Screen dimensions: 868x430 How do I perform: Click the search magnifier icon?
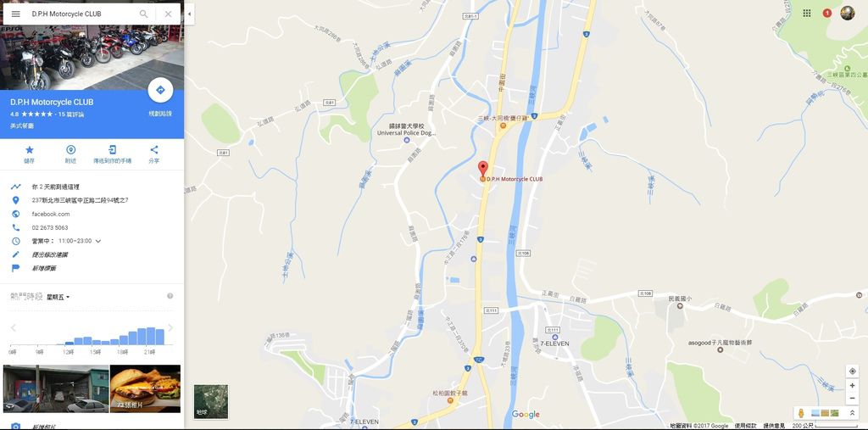[143, 14]
